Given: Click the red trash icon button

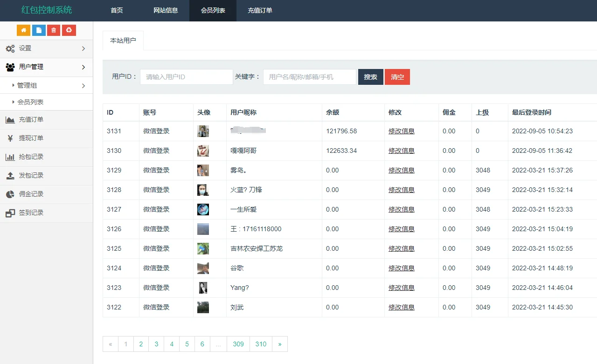Looking at the screenshot, I should pyautogui.click(x=54, y=30).
